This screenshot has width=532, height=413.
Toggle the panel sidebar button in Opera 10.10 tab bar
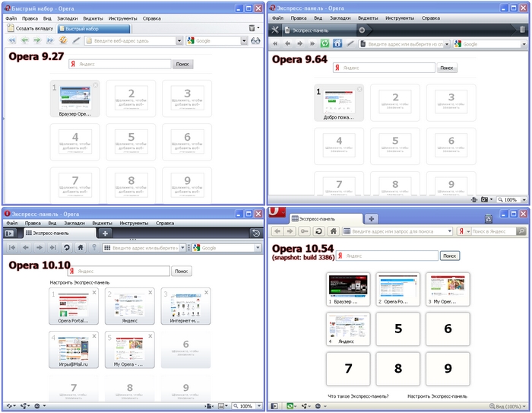click(9, 234)
